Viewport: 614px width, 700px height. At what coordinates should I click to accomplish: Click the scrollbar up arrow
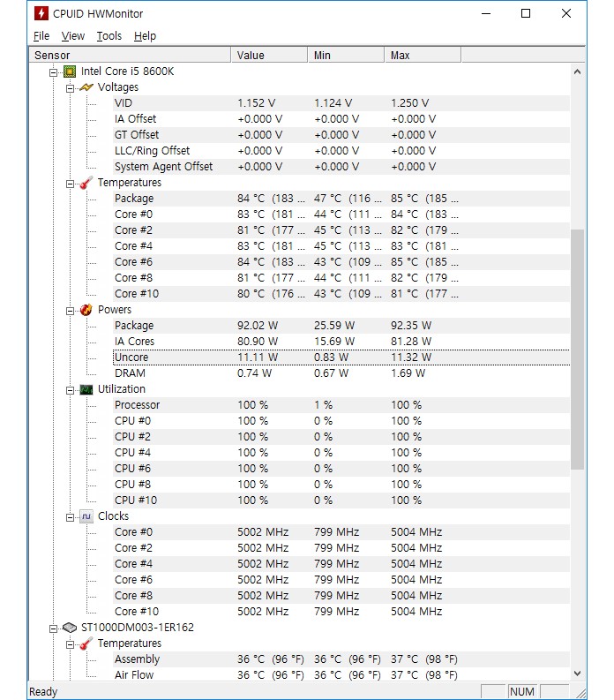[578, 72]
